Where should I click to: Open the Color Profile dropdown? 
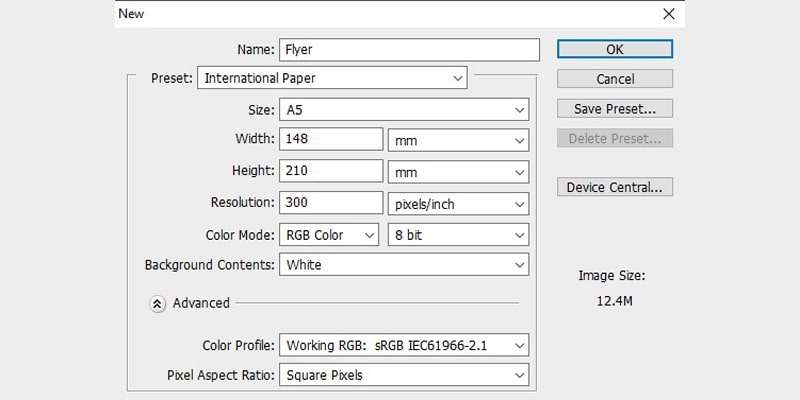(x=404, y=345)
